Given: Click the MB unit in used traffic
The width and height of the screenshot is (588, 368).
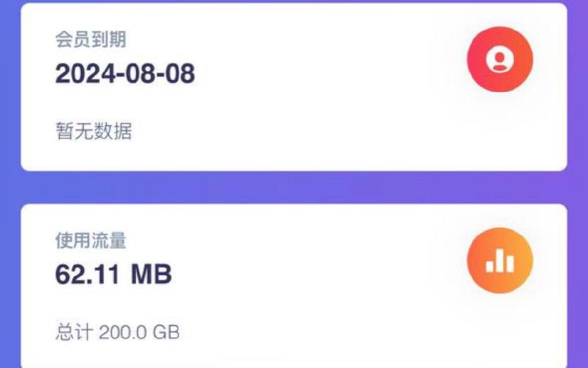Looking at the screenshot, I should click(151, 274).
